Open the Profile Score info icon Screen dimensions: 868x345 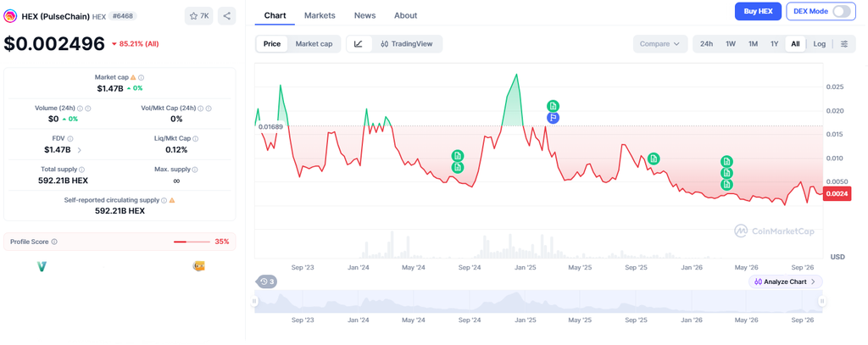tap(54, 242)
